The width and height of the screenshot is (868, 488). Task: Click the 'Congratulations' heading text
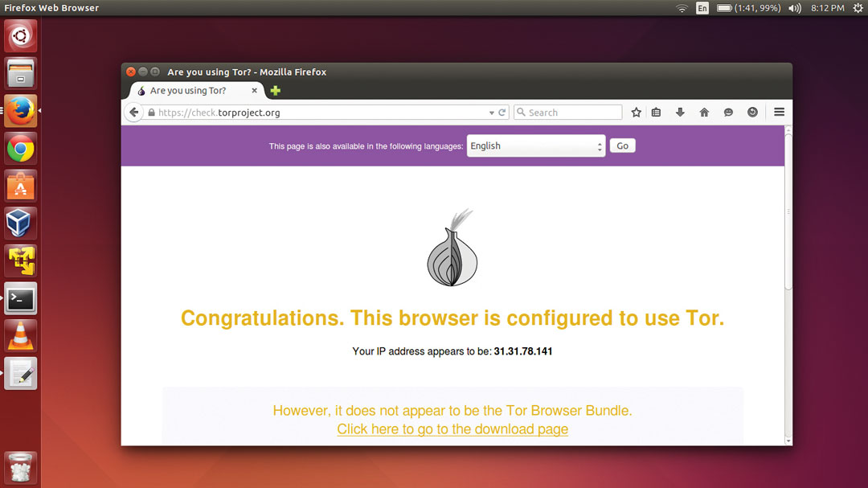(452, 318)
